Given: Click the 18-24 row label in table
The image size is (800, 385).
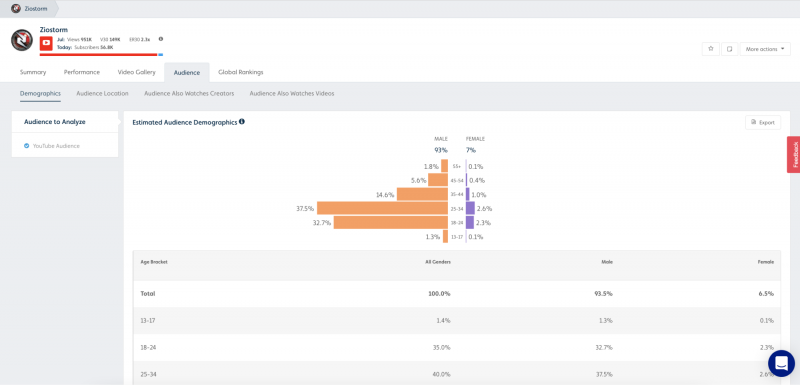Looking at the screenshot, I should (148, 347).
